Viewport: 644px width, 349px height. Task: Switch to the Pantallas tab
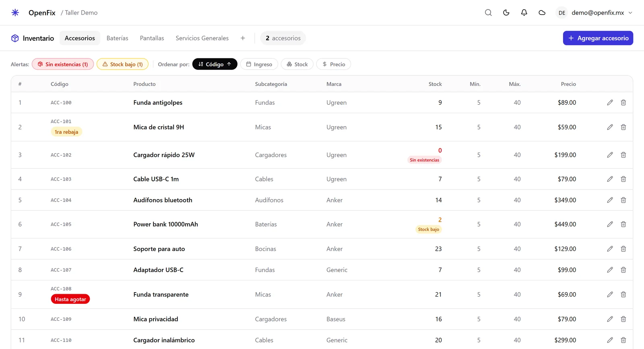pyautogui.click(x=152, y=38)
